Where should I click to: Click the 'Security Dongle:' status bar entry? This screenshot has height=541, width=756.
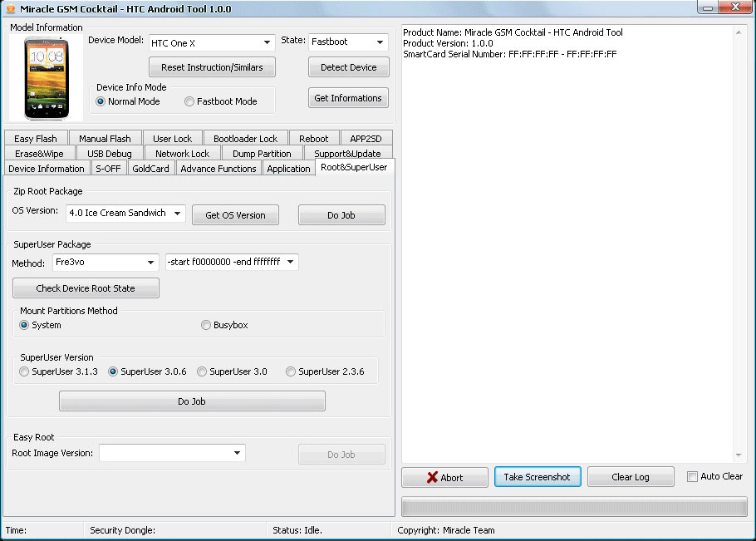pos(122,530)
